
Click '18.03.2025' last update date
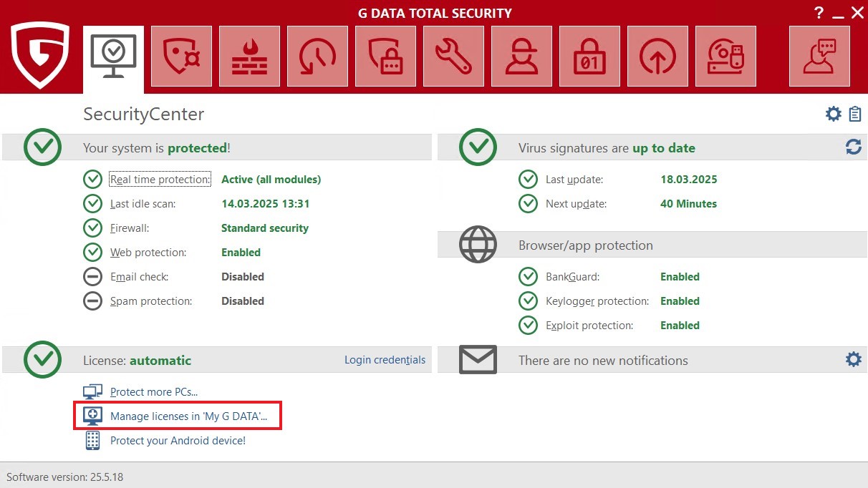click(688, 180)
